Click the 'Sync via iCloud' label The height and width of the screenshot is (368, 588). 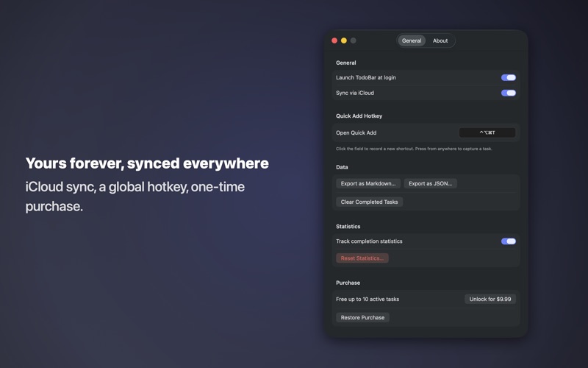[x=355, y=93]
